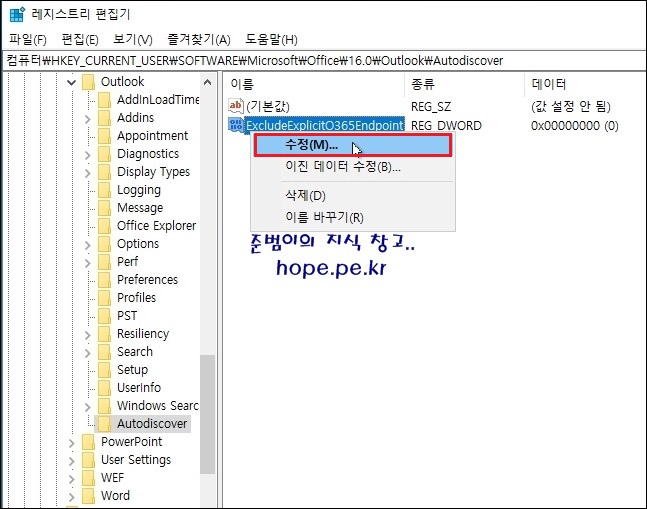Select the WEF tree item
Screen dimensions: 647x509
click(112, 478)
